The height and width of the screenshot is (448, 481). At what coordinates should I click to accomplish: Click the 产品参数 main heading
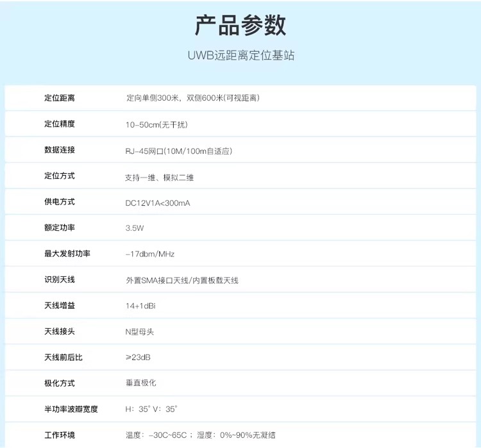[240, 25]
